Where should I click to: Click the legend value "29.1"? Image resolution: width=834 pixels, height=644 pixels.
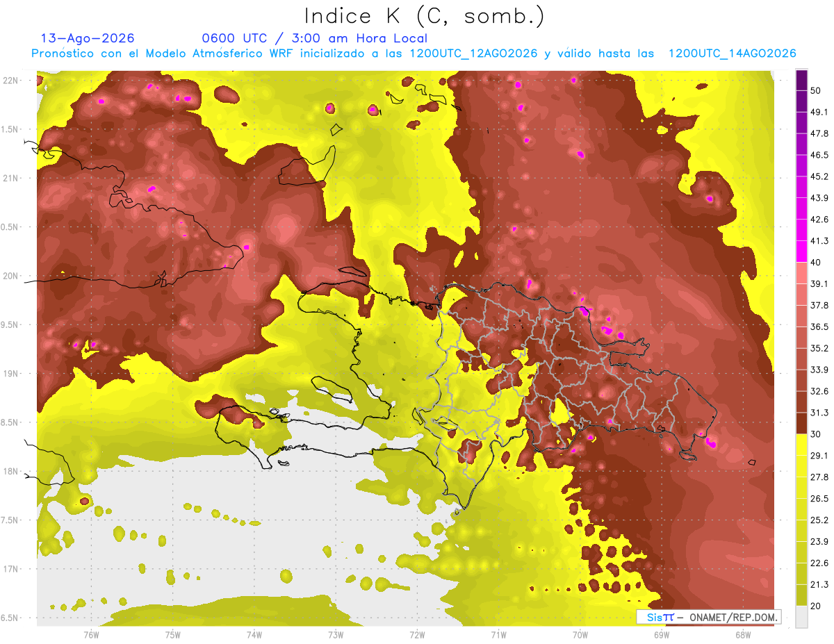[819, 456]
